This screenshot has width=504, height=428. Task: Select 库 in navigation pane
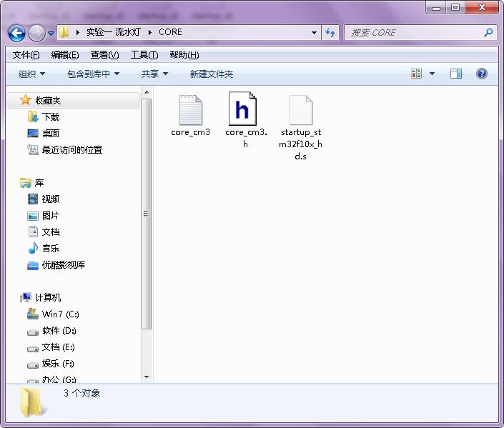pos(39,183)
